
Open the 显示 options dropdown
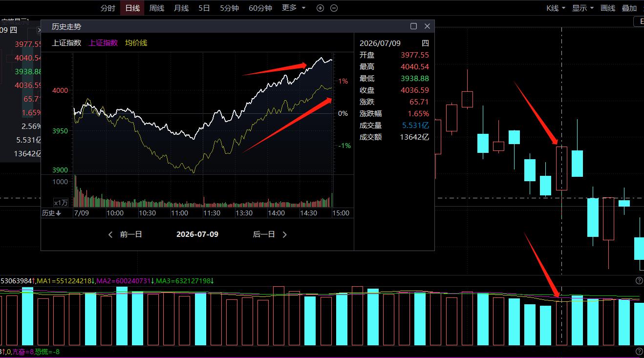pyautogui.click(x=583, y=8)
